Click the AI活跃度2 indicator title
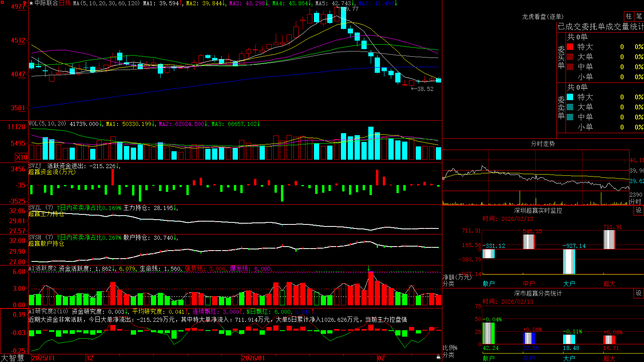644x362 pixels. pyautogui.click(x=43, y=268)
